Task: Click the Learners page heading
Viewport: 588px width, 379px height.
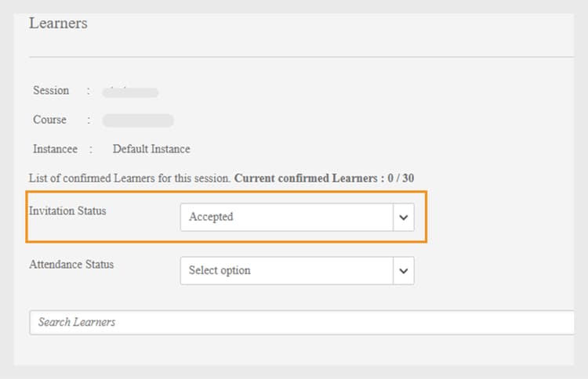Action: 58,23
